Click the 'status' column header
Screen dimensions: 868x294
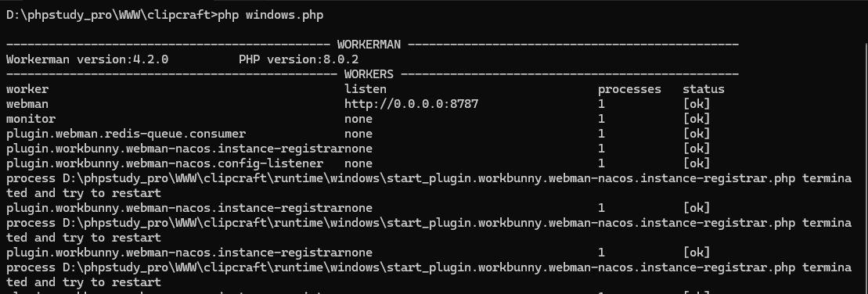pos(703,89)
